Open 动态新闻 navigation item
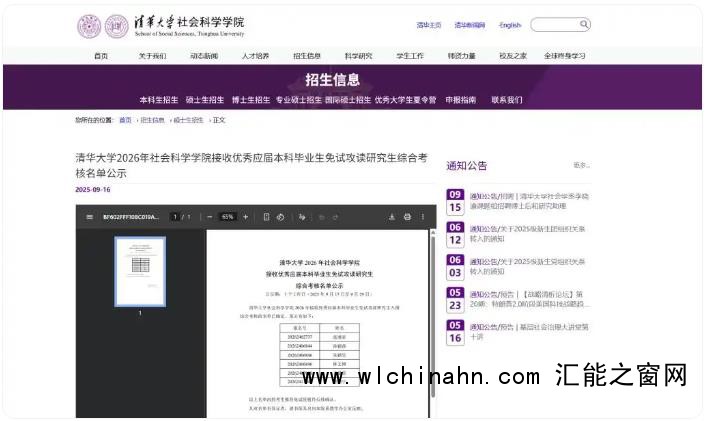Image resolution: width=713 pixels, height=421 pixels. (204, 56)
